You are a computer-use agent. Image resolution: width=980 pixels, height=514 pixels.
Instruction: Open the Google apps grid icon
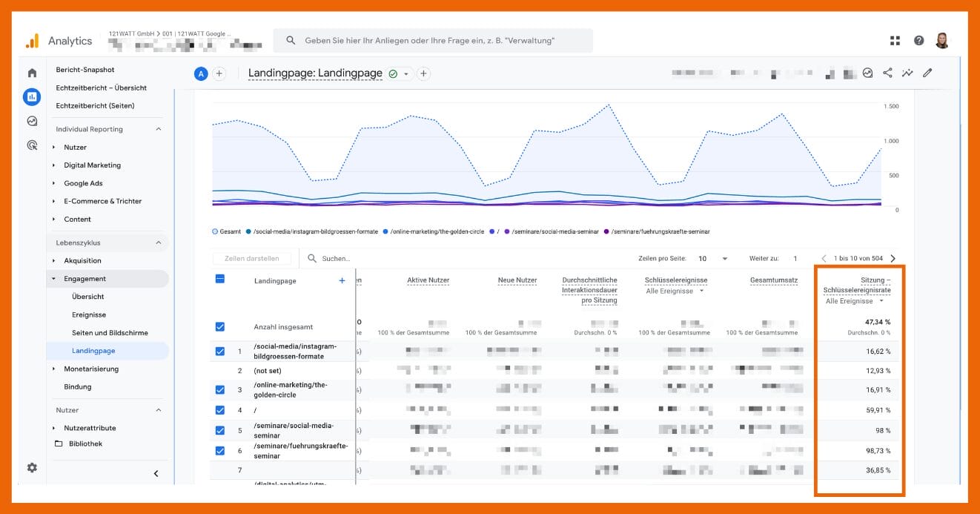pyautogui.click(x=895, y=41)
